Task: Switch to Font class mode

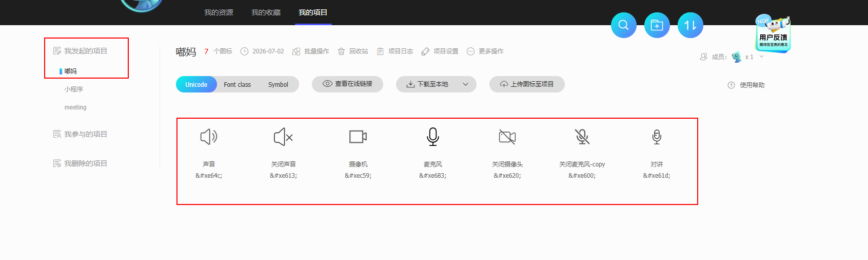Action: [x=238, y=84]
